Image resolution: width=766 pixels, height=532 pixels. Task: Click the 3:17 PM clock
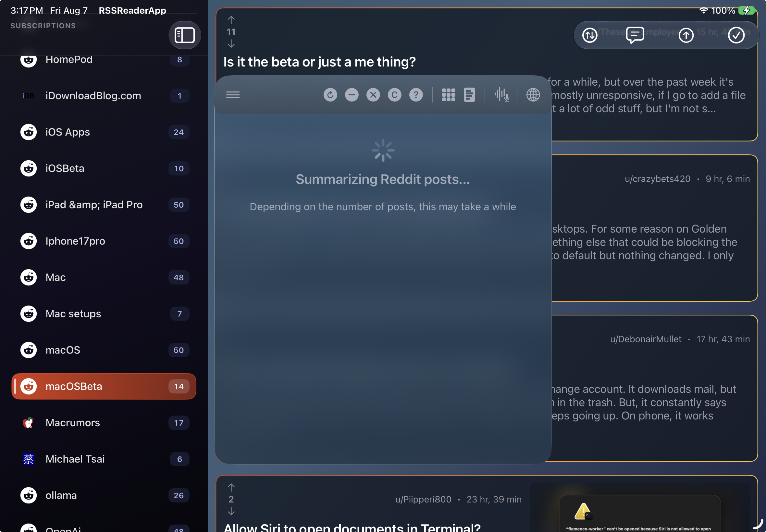pos(27,10)
